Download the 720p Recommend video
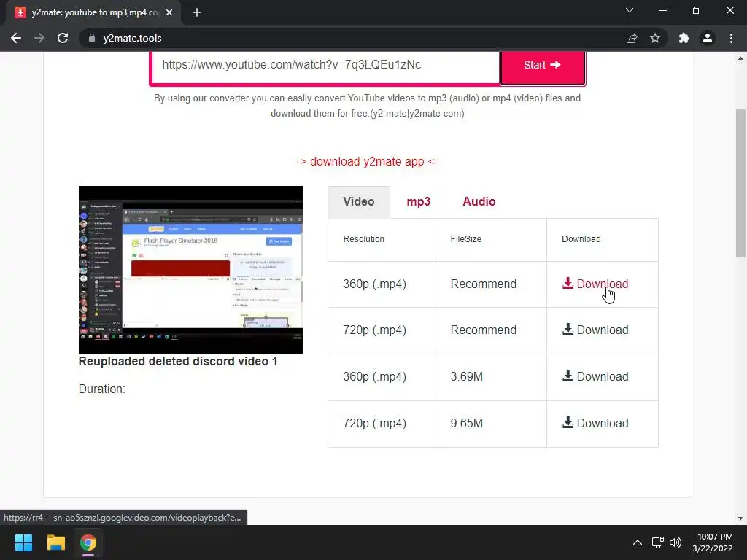Screen dimensions: 747x560 pos(595,330)
